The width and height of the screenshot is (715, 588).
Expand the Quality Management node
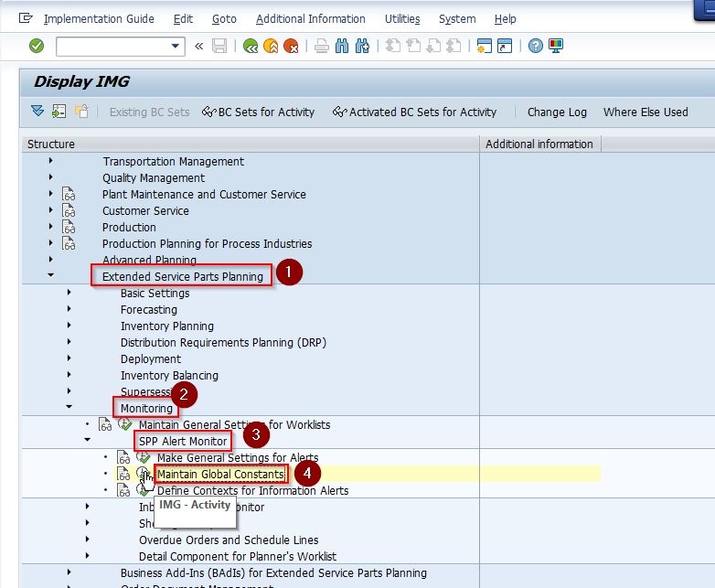[50, 177]
